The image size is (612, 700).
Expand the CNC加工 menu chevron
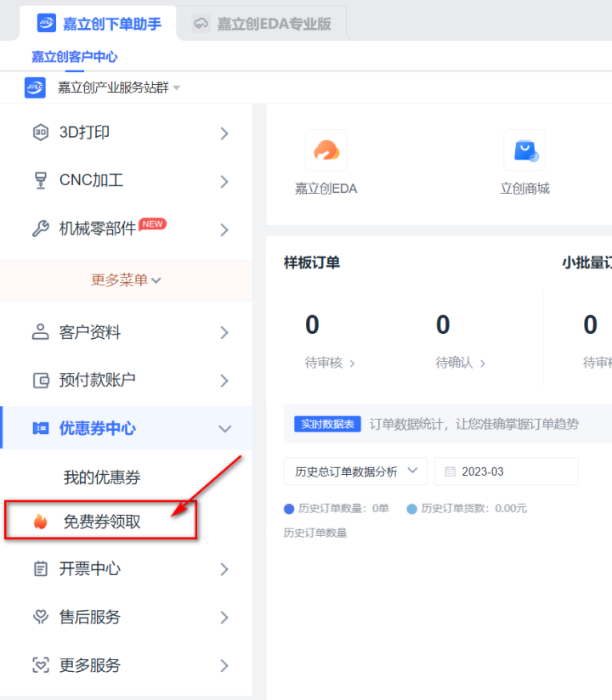(224, 181)
